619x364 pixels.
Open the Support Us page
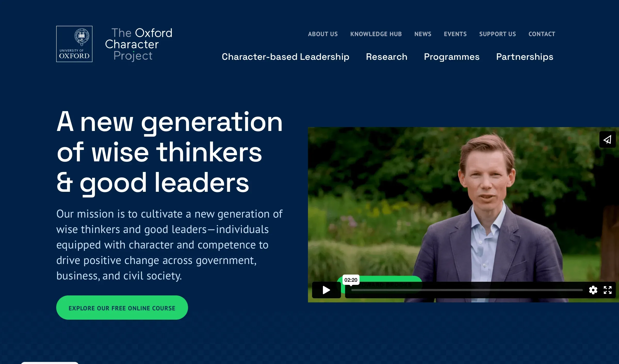pyautogui.click(x=498, y=34)
